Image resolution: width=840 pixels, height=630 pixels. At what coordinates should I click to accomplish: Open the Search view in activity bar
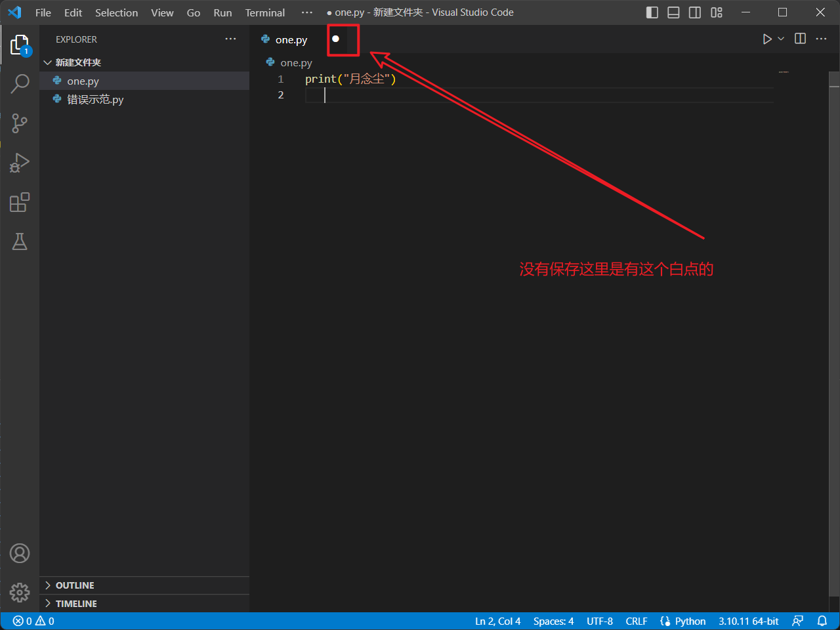pos(20,83)
